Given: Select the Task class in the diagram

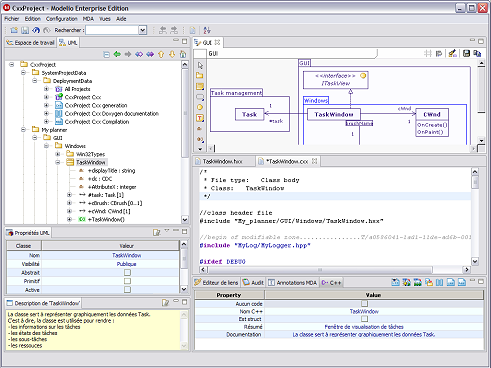Looking at the screenshot, I should [249, 114].
